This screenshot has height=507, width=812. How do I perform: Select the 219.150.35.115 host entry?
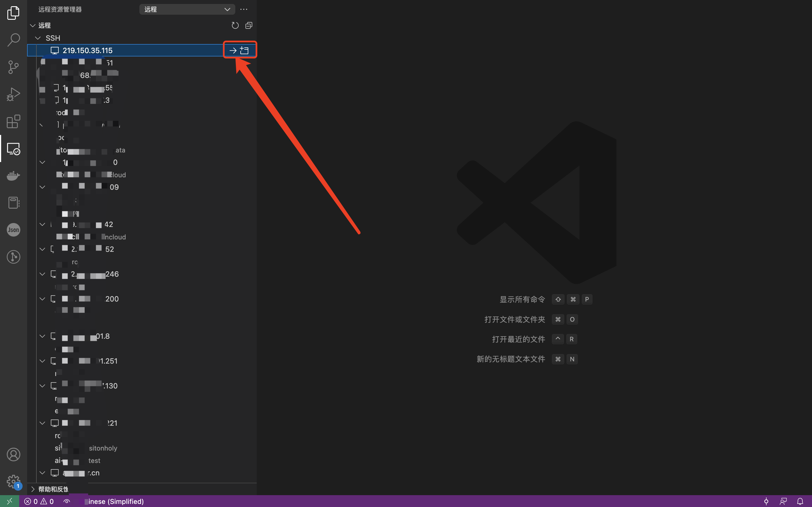(87, 51)
